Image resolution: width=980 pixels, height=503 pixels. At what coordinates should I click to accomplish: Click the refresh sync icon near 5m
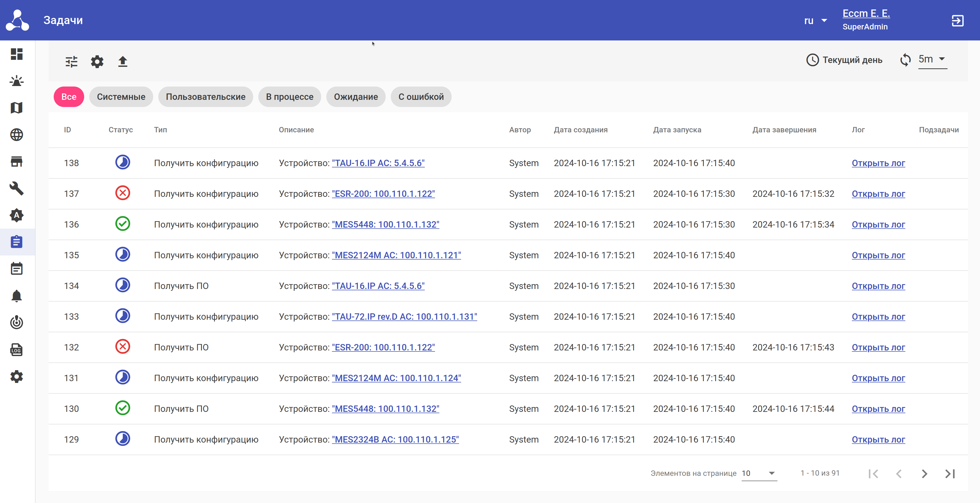905,60
